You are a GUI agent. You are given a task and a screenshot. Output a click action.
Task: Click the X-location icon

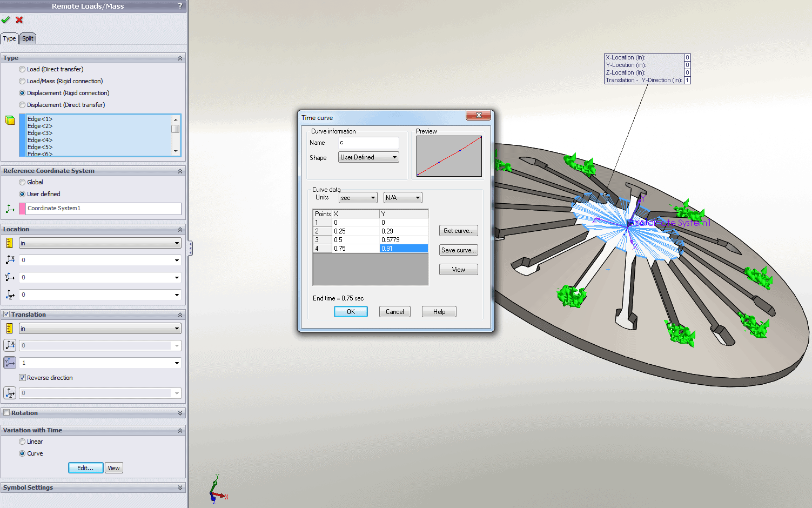[10, 260]
